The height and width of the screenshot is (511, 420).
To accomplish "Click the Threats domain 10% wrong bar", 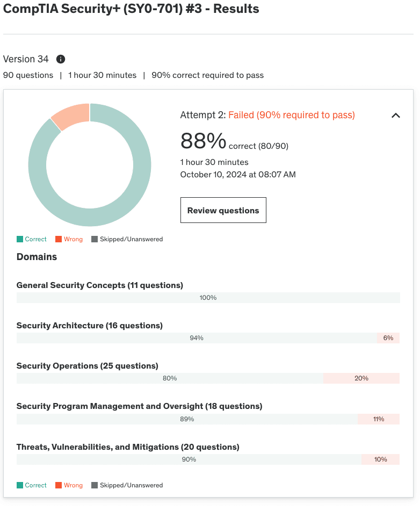I will point(381,459).
